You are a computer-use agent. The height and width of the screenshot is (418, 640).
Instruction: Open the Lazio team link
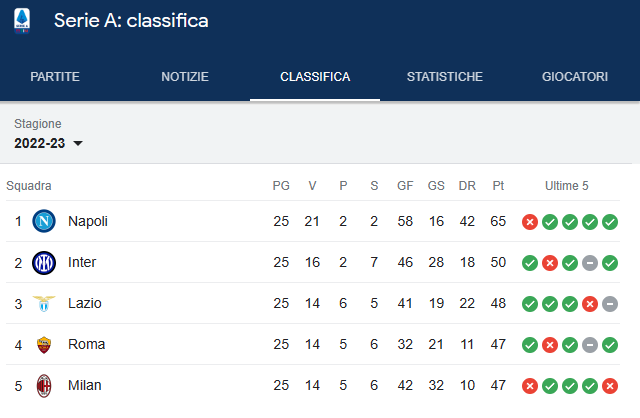pyautogui.click(x=84, y=303)
